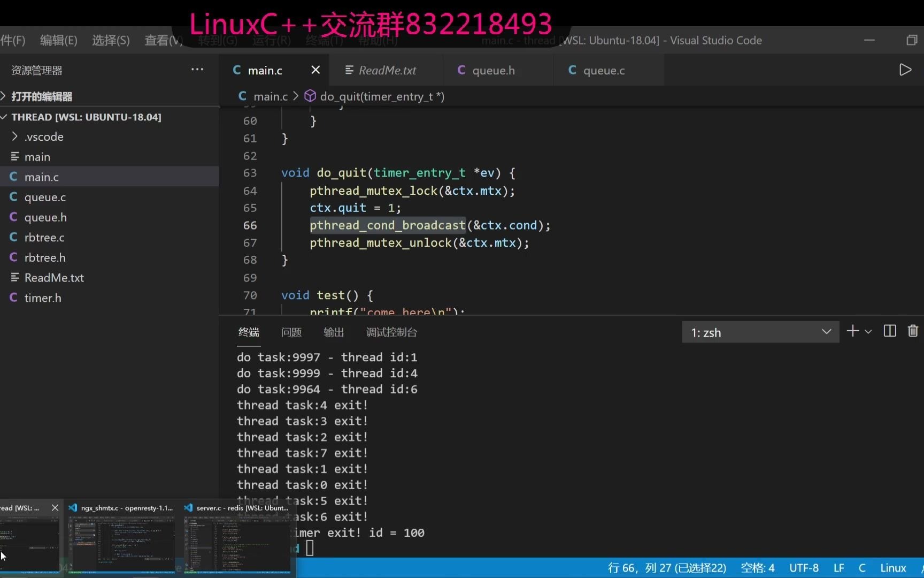Open the explorer more actions menu
This screenshot has width=924, height=578.
tap(197, 70)
